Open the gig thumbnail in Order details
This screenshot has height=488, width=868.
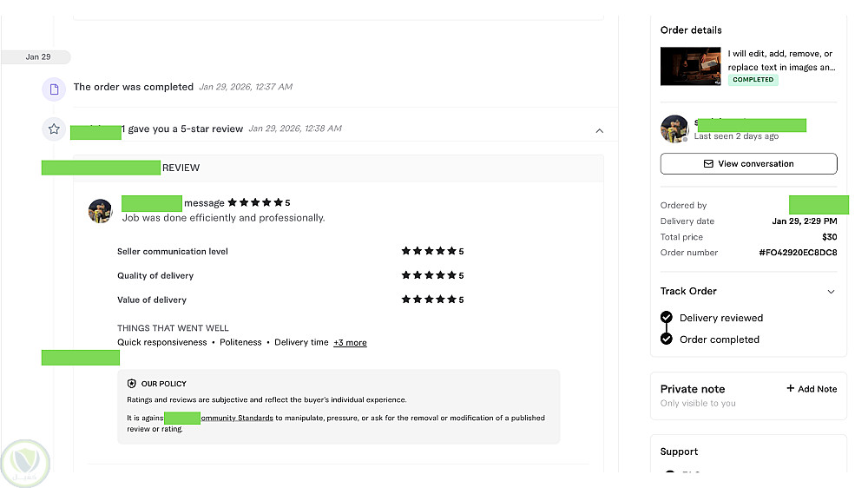coord(690,67)
